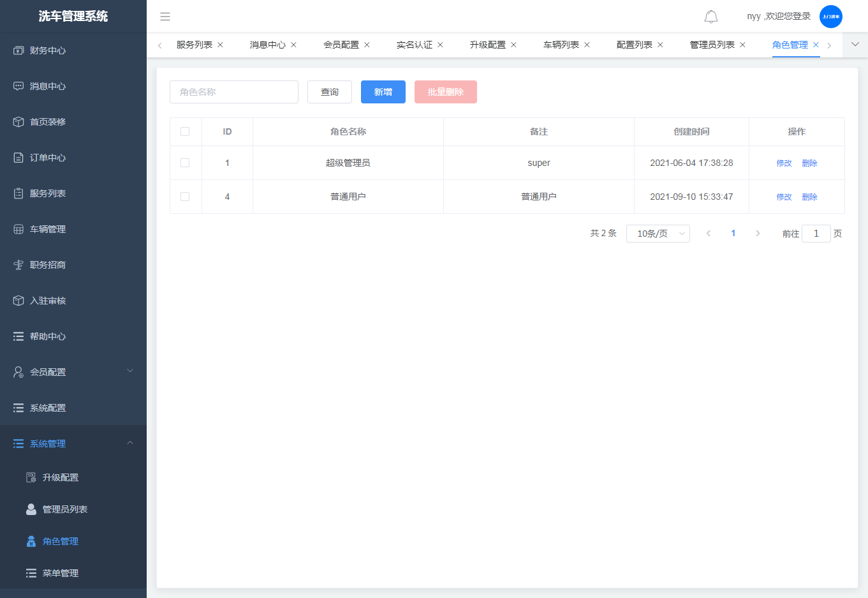Viewport: 868px width, 598px height.
Task: Click the 消息中心 chat icon in sidebar
Action: 18,86
